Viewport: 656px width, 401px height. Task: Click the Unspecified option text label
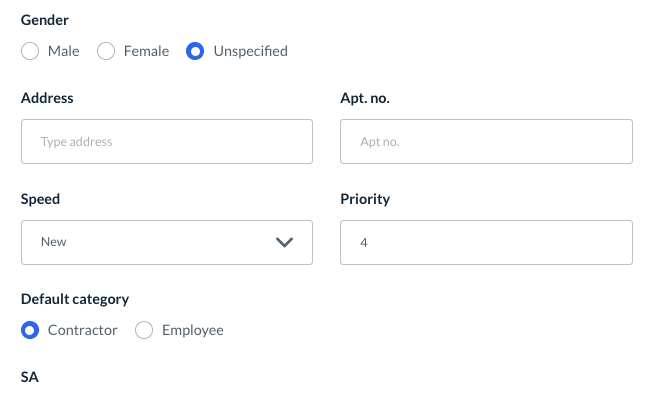tap(250, 51)
